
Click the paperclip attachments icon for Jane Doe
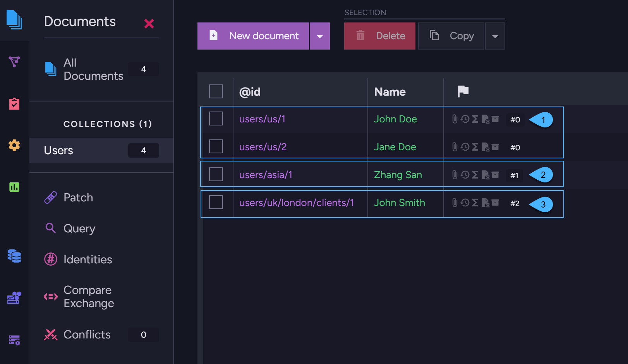[455, 147]
